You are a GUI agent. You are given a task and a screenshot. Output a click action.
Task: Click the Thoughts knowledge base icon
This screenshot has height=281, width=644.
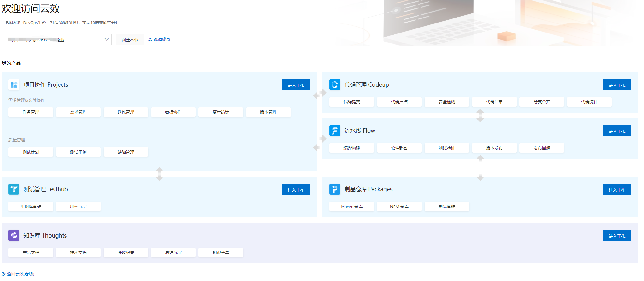14,235
